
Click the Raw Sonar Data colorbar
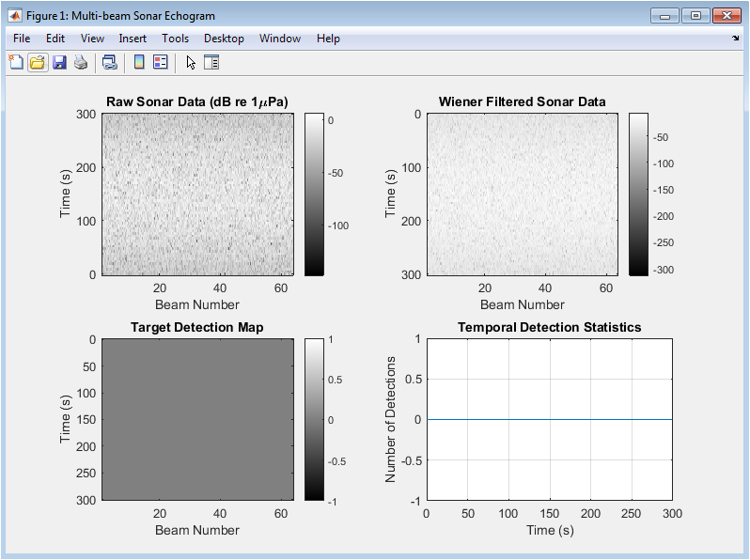pyautogui.click(x=314, y=194)
